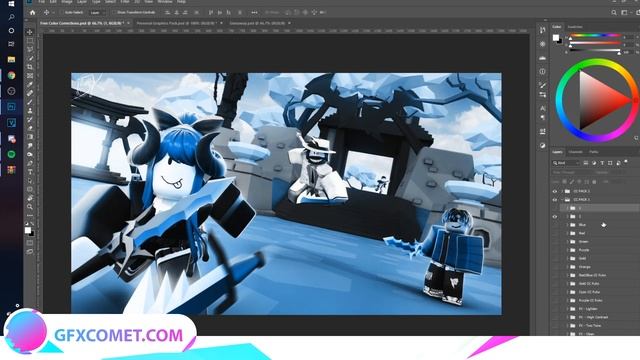Expand the CC PACK 2 group
This screenshot has width=640, height=360.
point(562,191)
